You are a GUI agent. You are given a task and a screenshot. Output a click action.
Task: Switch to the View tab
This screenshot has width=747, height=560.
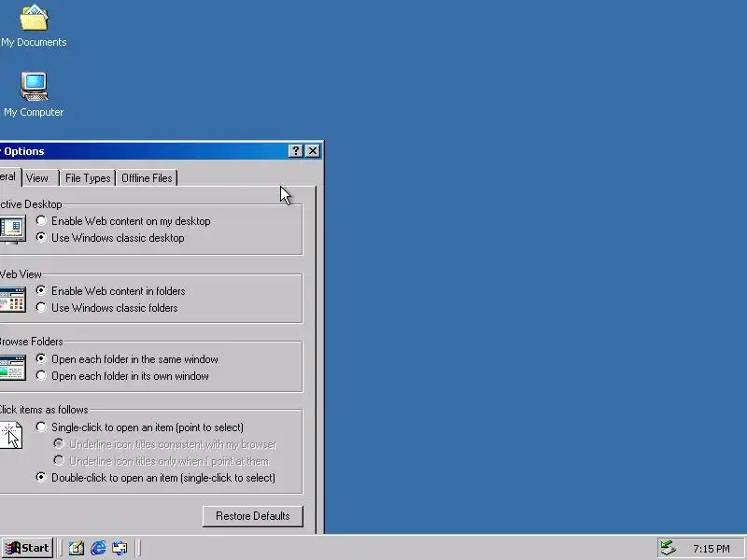(x=40, y=178)
